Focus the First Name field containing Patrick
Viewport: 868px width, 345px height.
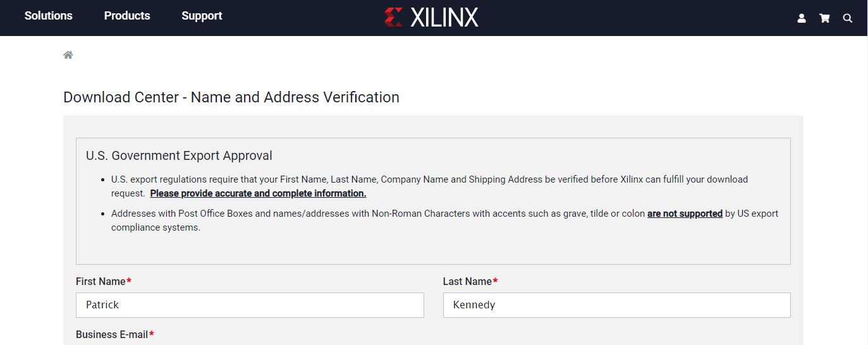tap(250, 305)
